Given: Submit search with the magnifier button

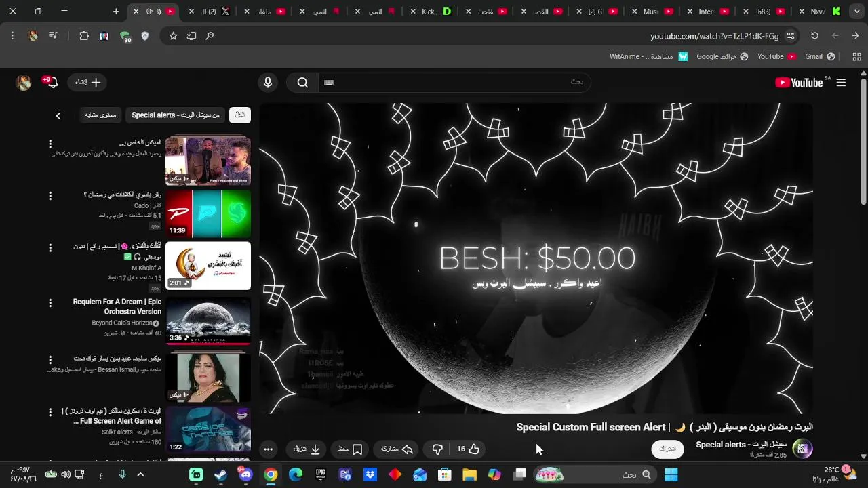Looking at the screenshot, I should pos(302,83).
